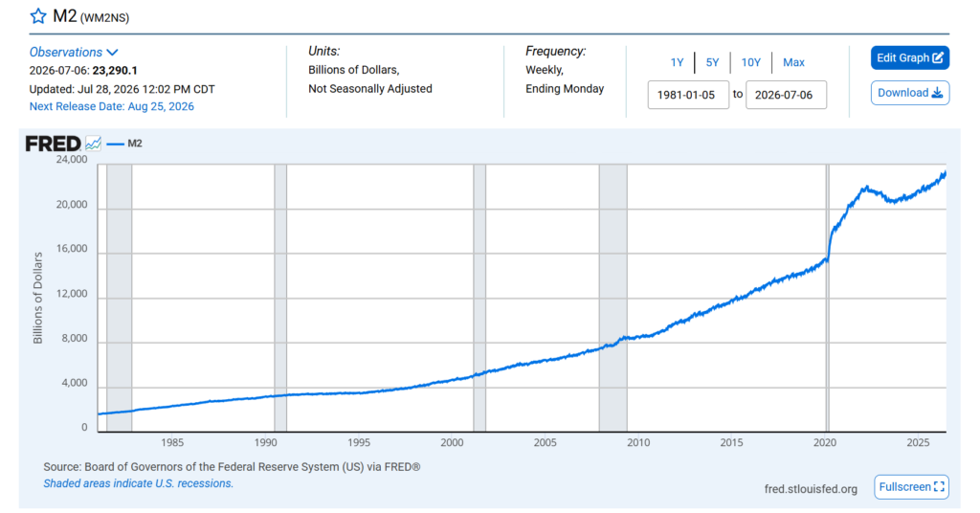Click the pencil icon on Edit Graph

coord(938,58)
